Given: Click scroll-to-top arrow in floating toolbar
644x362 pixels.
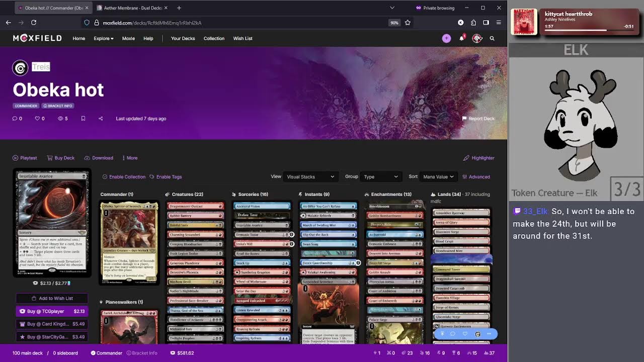Looking at the screenshot, I should pyautogui.click(x=442, y=334).
